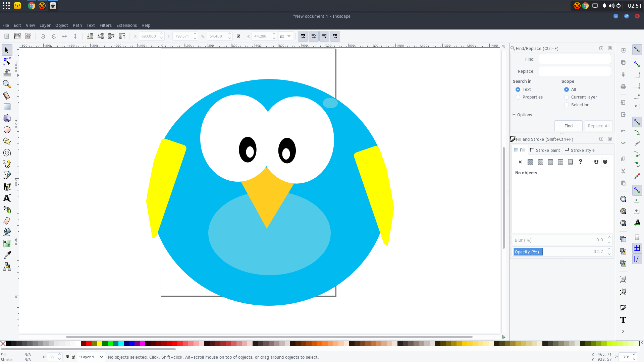Click the Find button

point(569,126)
